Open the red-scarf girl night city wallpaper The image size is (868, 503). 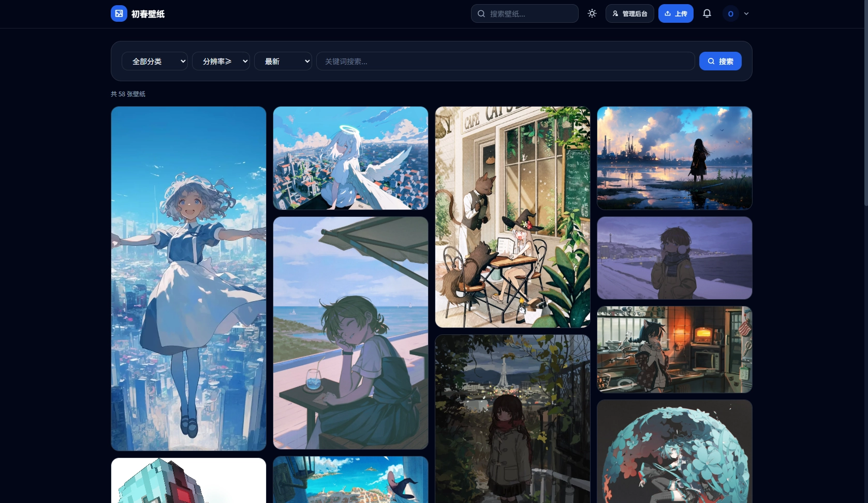pyautogui.click(x=512, y=419)
